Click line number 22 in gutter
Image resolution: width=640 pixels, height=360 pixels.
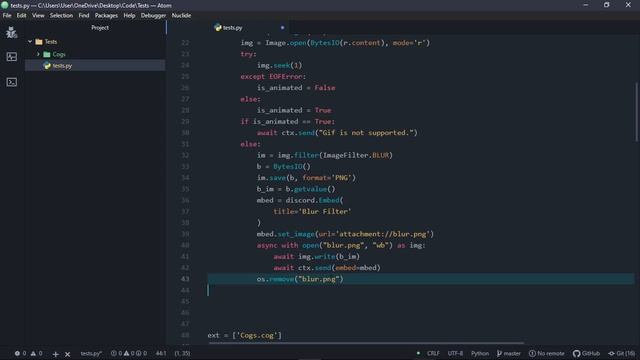click(185, 43)
